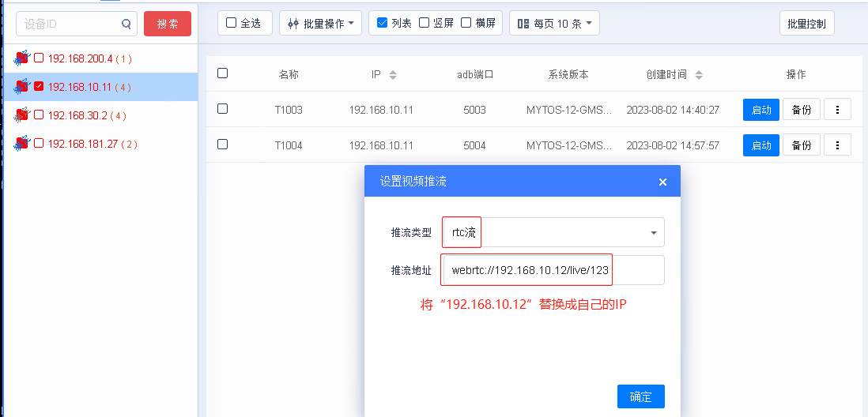
Task: Open more options menu for T1003 row
Action: point(837,110)
